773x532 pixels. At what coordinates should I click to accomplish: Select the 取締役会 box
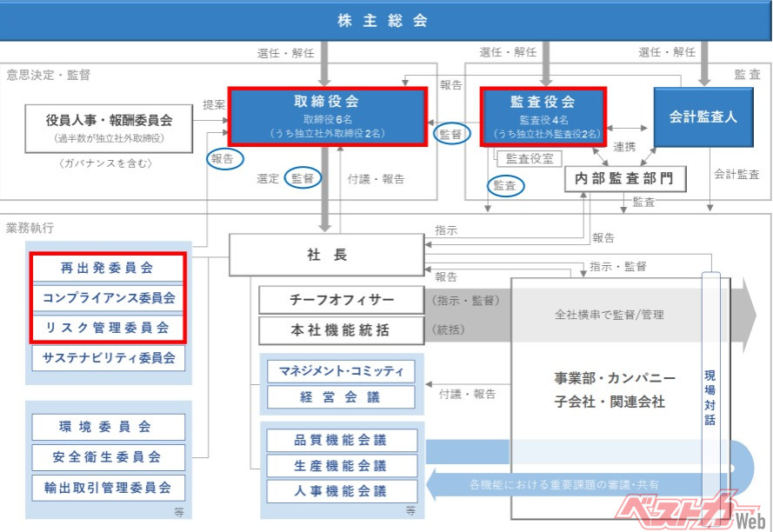[327, 115]
